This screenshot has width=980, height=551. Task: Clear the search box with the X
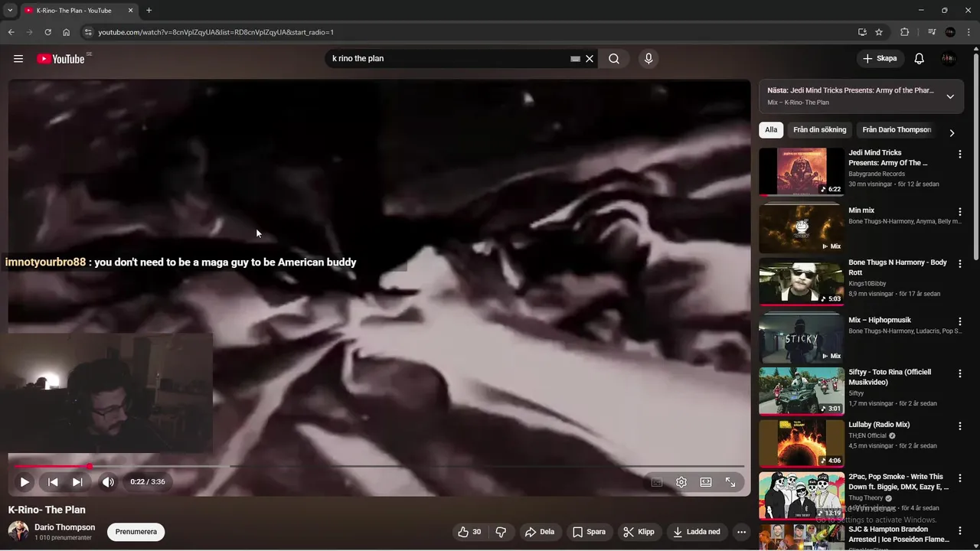click(590, 59)
